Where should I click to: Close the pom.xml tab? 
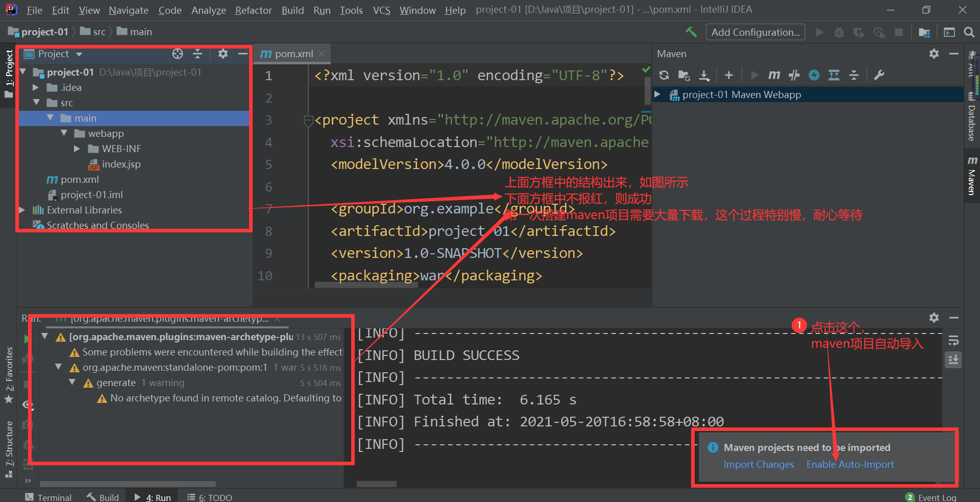click(322, 54)
